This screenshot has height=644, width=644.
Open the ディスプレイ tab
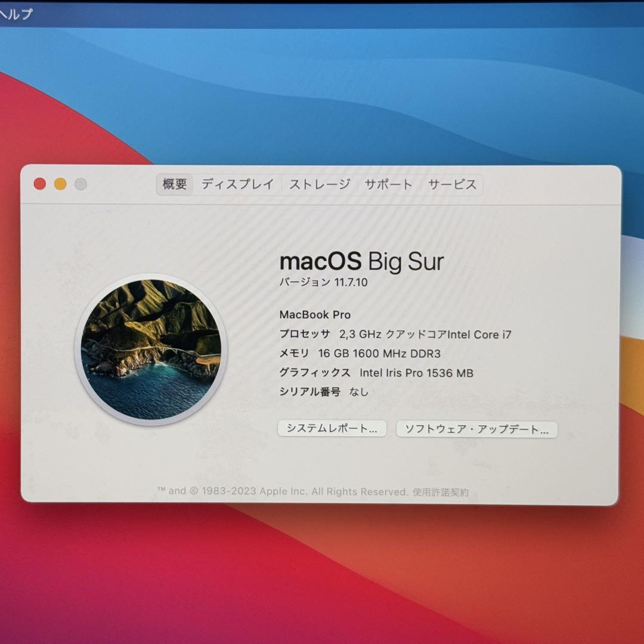(237, 184)
